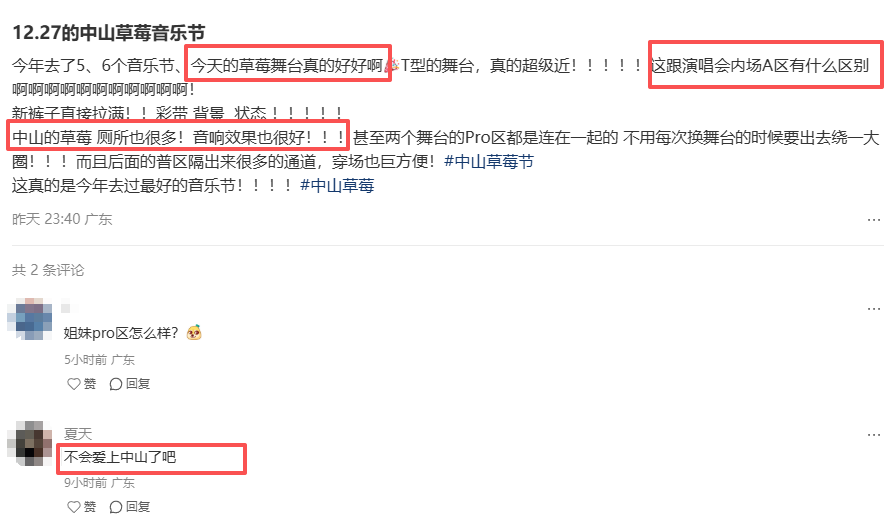887x528 pixels.
Task: Click the emoji after '姐妹pro区怎么样?'
Action: [194, 333]
